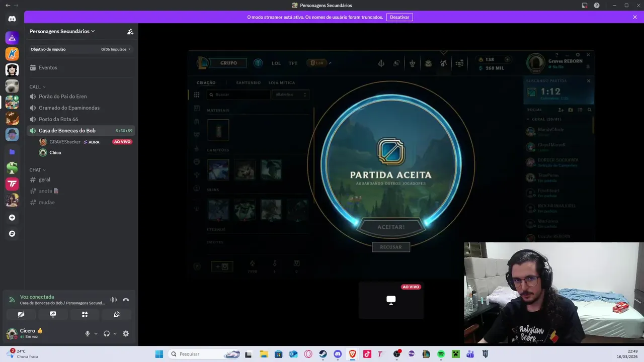This screenshot has height=362, width=644.
Task: Open the geral text channel
Action: (x=80, y=179)
